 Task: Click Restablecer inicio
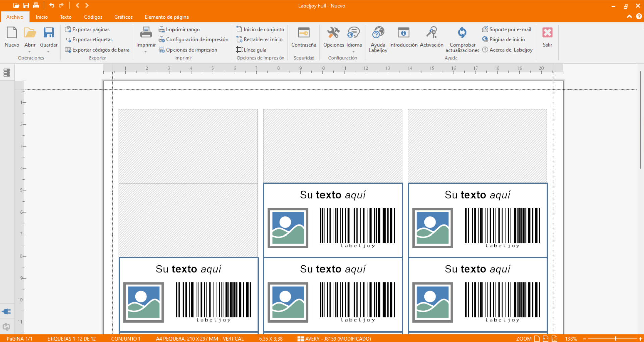click(x=259, y=39)
